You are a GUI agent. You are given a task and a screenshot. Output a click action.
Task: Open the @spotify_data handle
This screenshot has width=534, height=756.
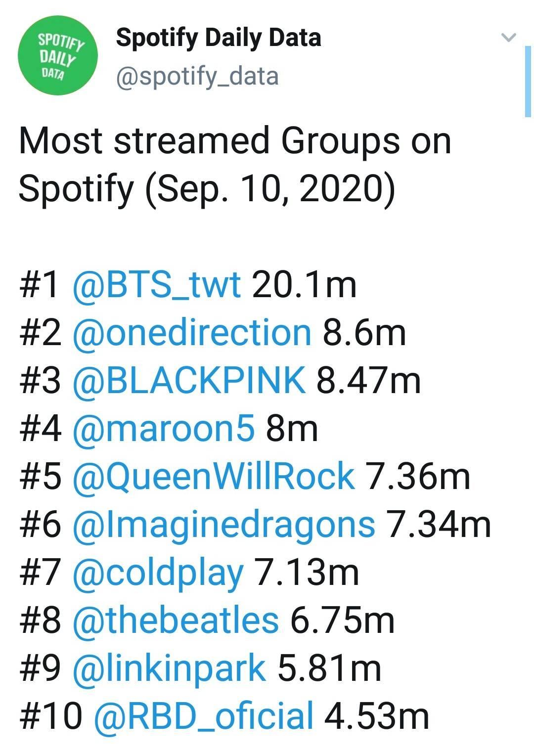[x=197, y=77]
